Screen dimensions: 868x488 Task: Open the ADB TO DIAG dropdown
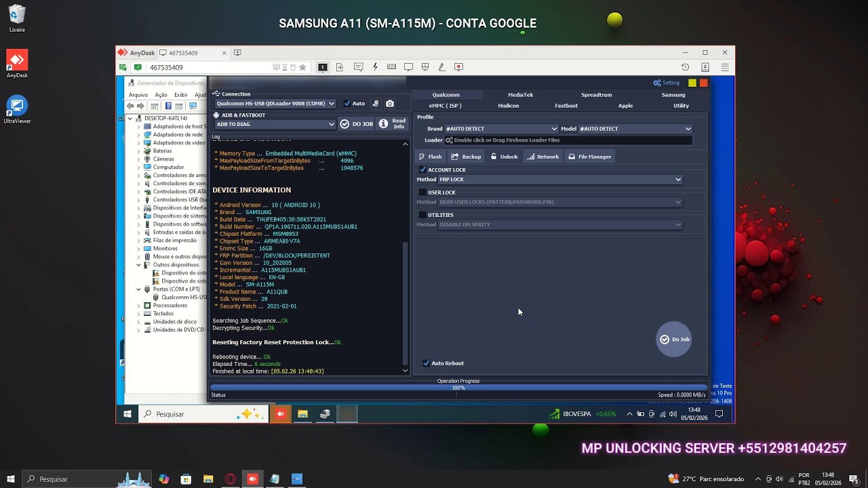pos(275,124)
